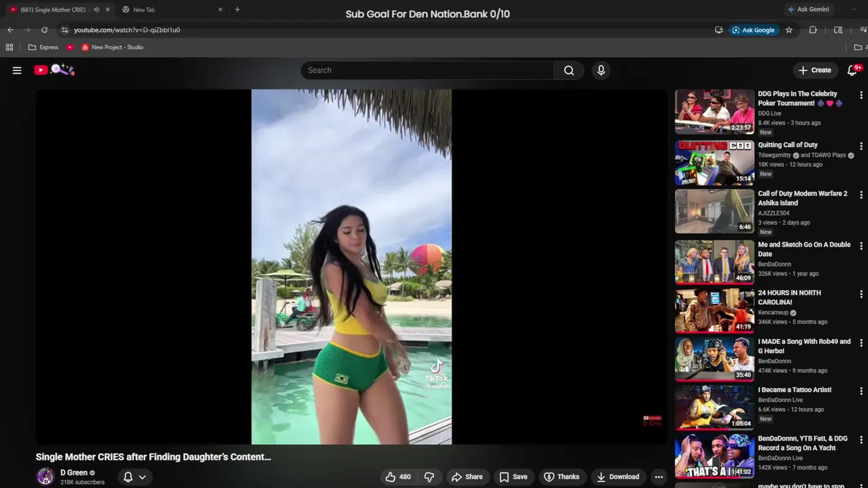Save the video to a playlist
868x488 pixels.
click(513, 476)
